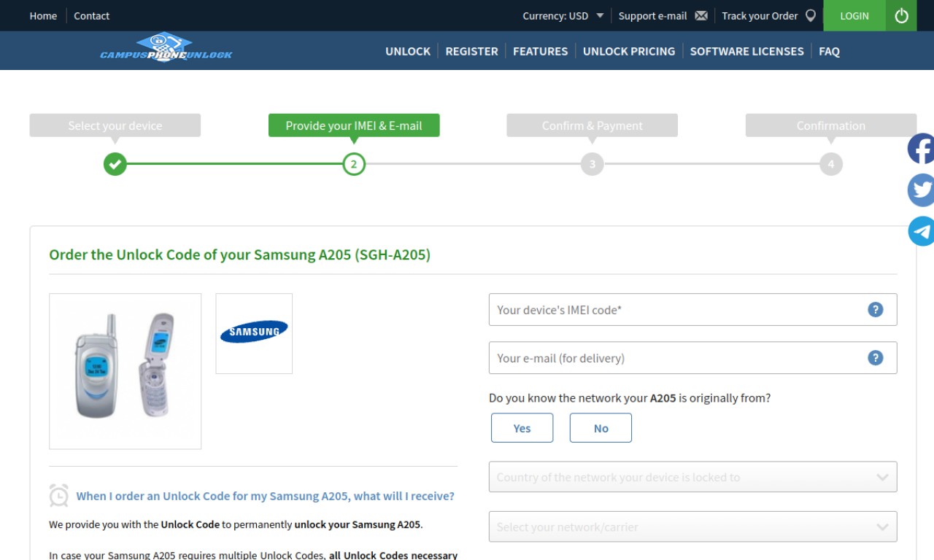This screenshot has height=560, width=934.
Task: Open the REGISTER menu item
Action: tap(471, 51)
